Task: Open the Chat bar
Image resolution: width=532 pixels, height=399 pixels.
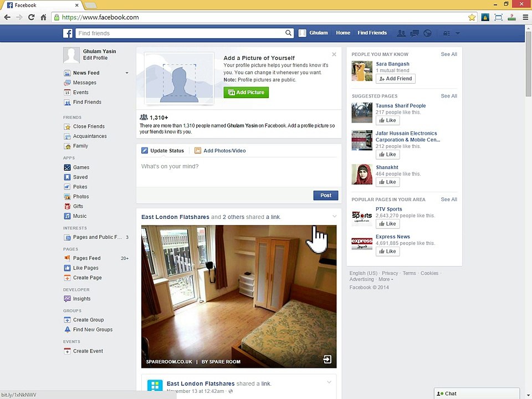Action: point(477,393)
